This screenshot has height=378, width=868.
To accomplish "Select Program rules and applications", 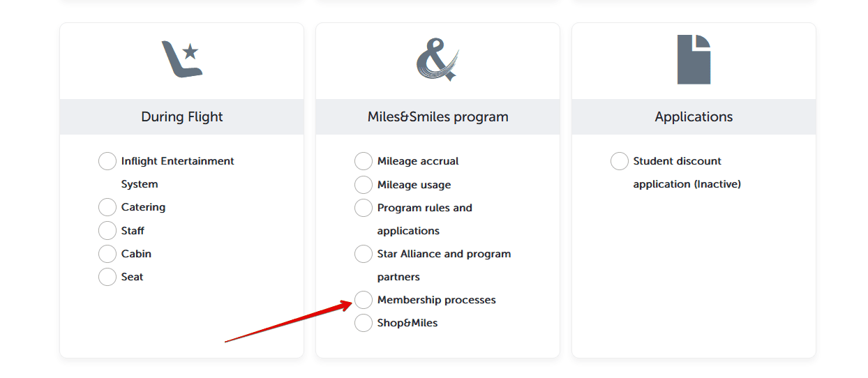I will click(x=364, y=208).
